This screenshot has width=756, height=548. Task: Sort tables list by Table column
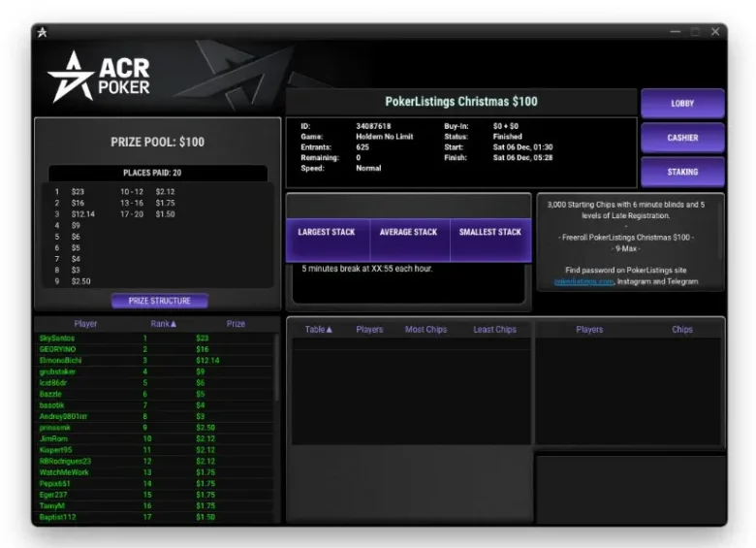[318, 330]
